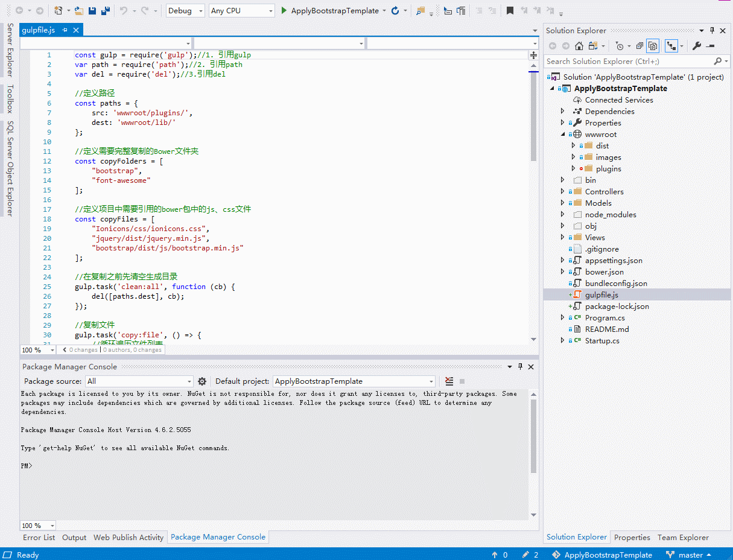Toggle pin on the gulpfile.js tab
The width and height of the screenshot is (733, 560).
(x=65, y=30)
